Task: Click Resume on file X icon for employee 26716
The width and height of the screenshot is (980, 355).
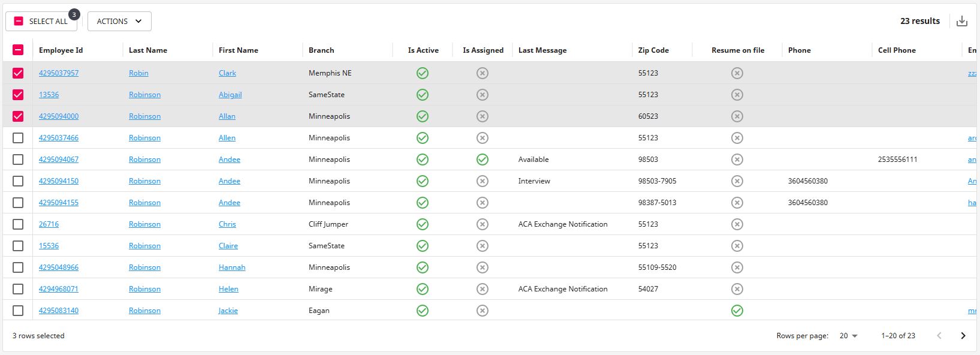Action: 737,224
